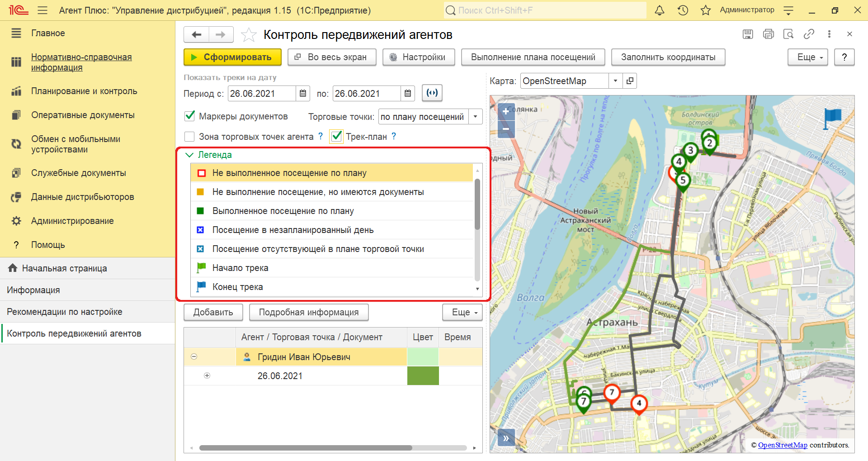Screen dimensions: 868x461
Task: Select legend row Выполненное посещение по плану
Action: [x=332, y=211]
